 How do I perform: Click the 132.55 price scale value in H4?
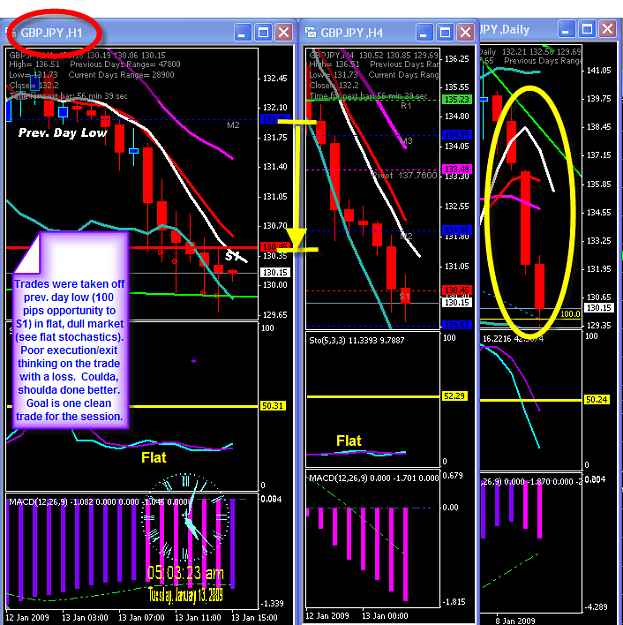pos(457,206)
